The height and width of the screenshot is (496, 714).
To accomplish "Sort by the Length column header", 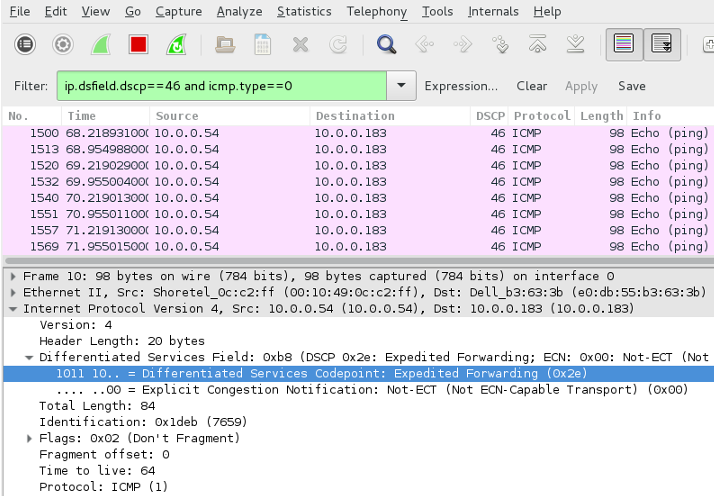I will click(x=601, y=116).
